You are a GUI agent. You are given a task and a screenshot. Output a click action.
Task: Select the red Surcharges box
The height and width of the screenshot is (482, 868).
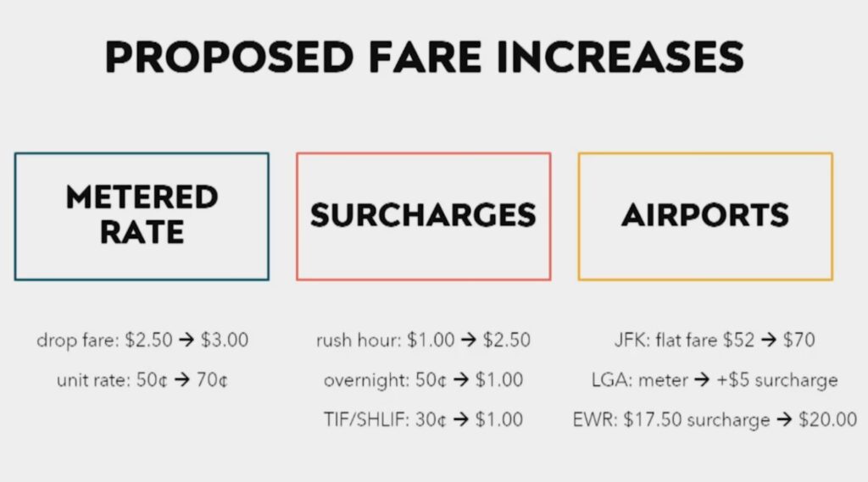click(x=423, y=216)
